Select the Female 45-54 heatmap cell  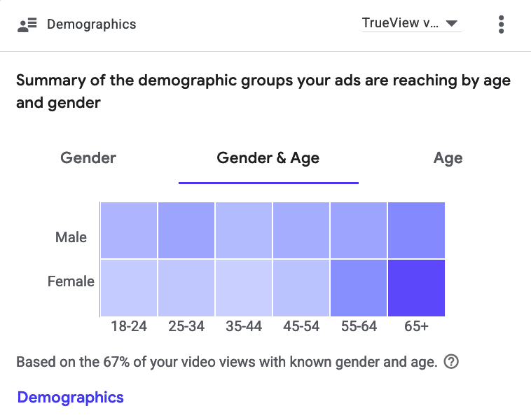click(301, 288)
